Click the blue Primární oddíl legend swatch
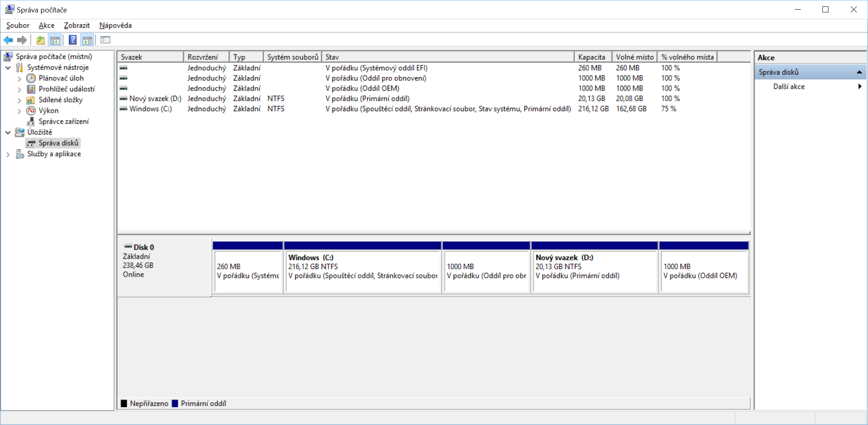Viewport: 868px width, 425px height. (175, 403)
